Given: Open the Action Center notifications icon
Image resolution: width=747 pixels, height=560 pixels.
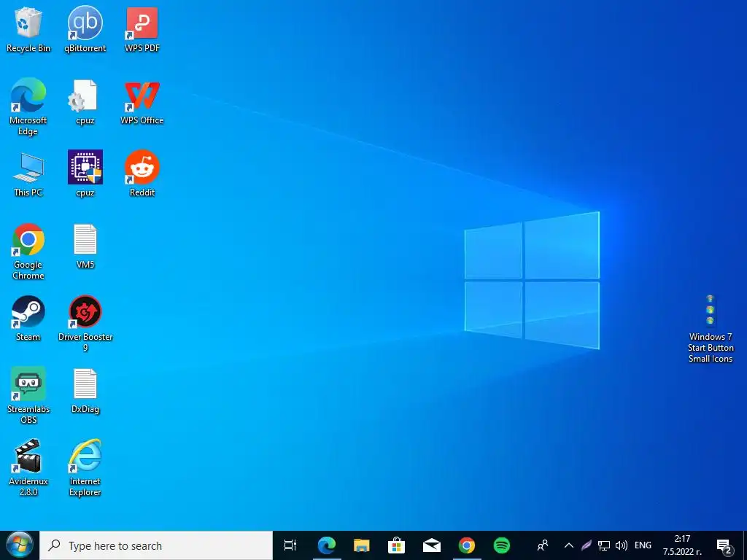Looking at the screenshot, I should [x=724, y=545].
